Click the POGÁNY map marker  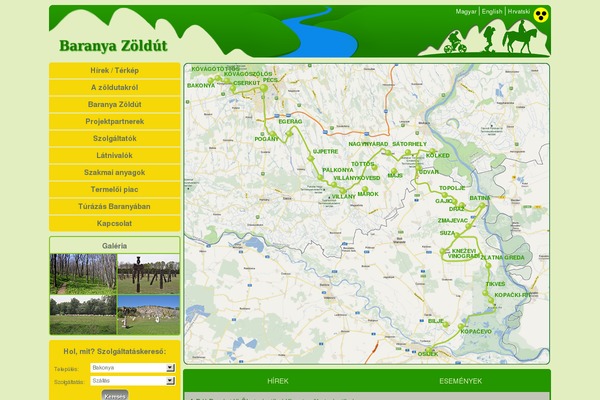pos(273,134)
